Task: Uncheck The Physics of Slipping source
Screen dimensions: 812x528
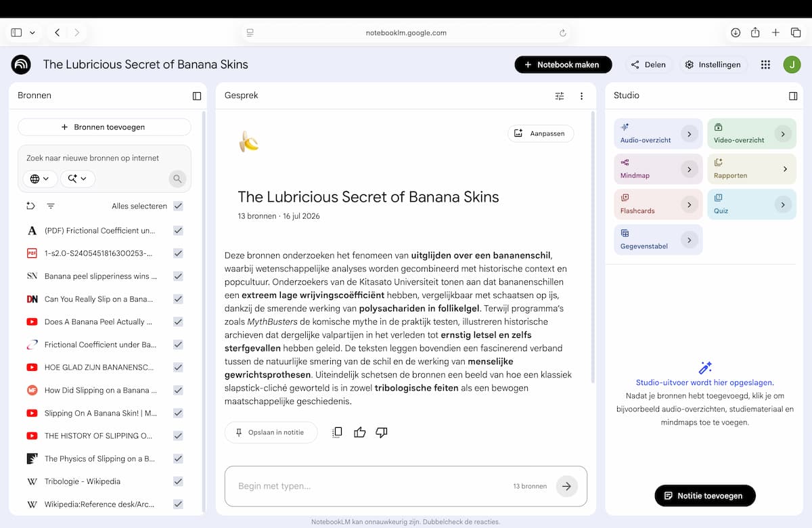Action: 178,459
